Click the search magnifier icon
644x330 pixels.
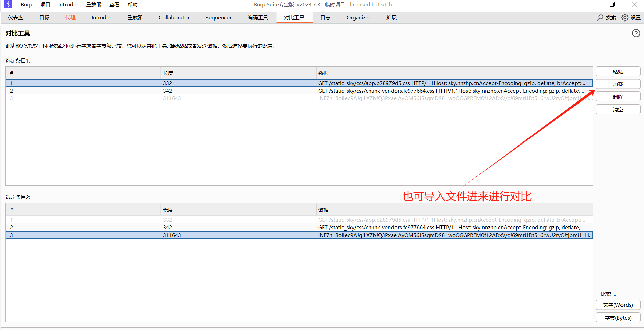(x=600, y=17)
